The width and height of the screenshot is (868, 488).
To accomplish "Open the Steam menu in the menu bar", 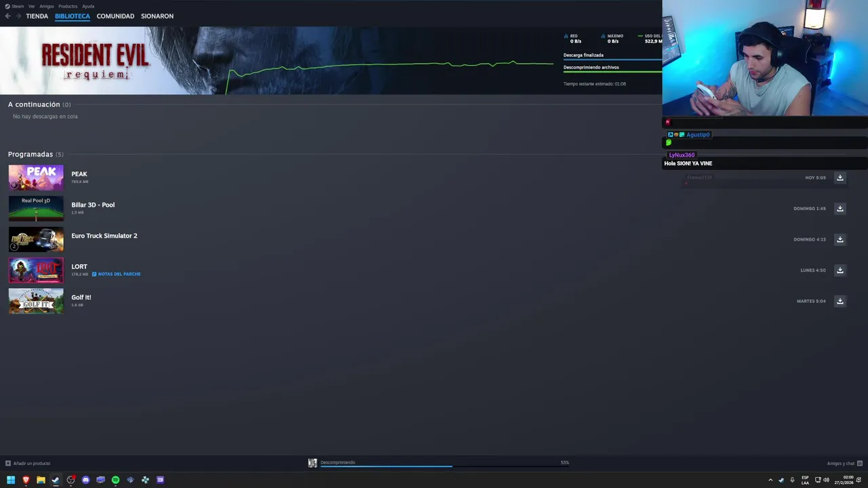I will (x=15, y=6).
